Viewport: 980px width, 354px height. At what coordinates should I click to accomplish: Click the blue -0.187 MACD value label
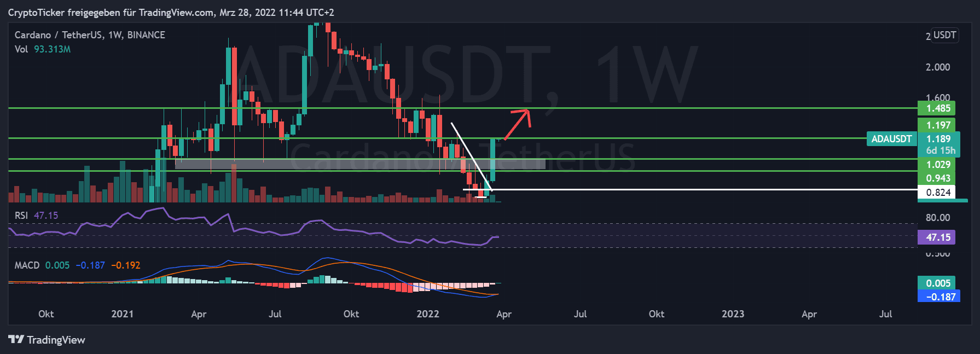pyautogui.click(x=939, y=297)
